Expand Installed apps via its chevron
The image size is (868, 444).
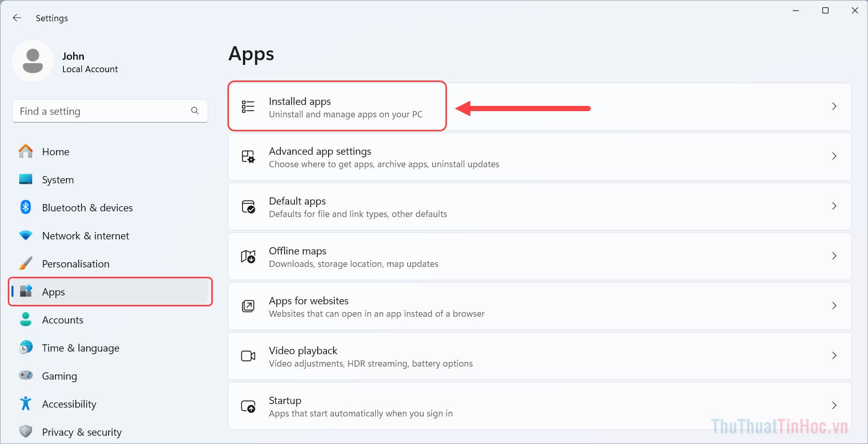834,106
